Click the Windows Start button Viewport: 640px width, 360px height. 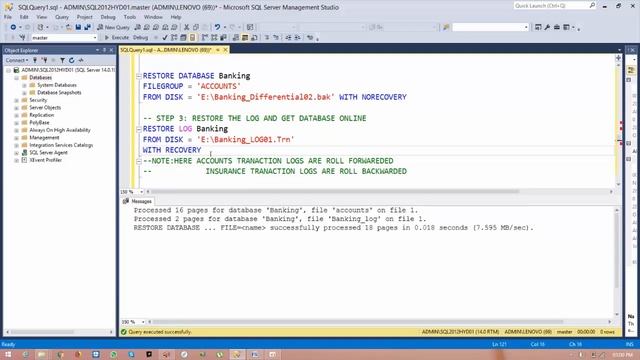[x=8, y=354]
